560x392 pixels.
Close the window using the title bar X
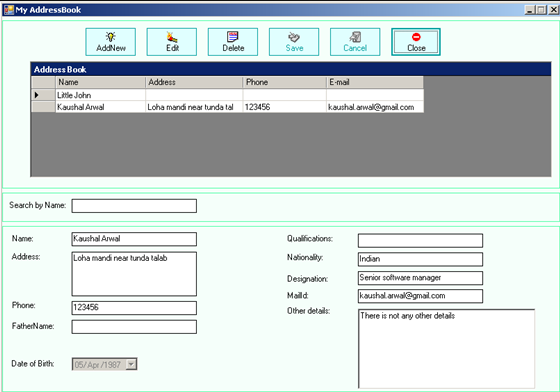554,10
